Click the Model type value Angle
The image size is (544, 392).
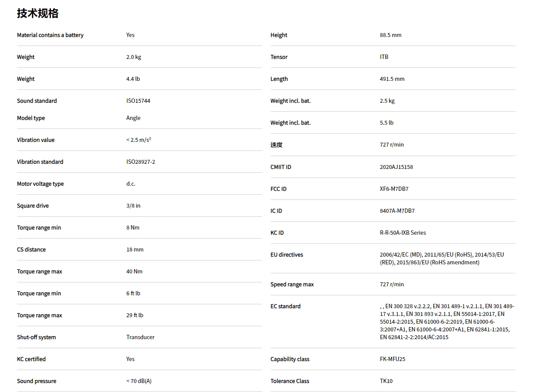[x=133, y=118]
